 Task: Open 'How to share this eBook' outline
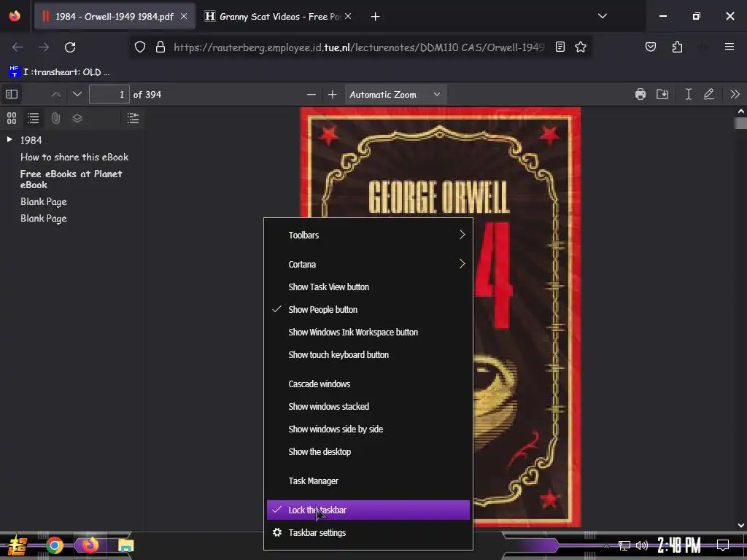point(74,157)
